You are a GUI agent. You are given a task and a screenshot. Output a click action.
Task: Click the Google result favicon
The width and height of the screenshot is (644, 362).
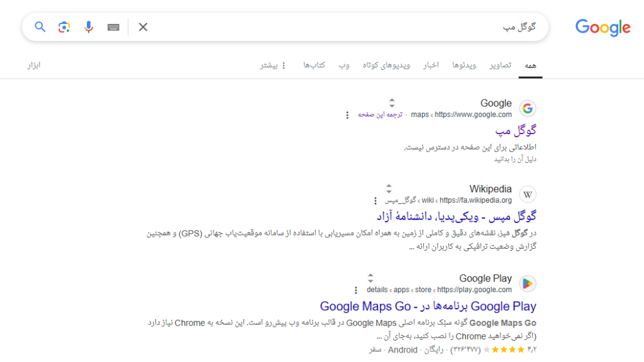pos(528,108)
